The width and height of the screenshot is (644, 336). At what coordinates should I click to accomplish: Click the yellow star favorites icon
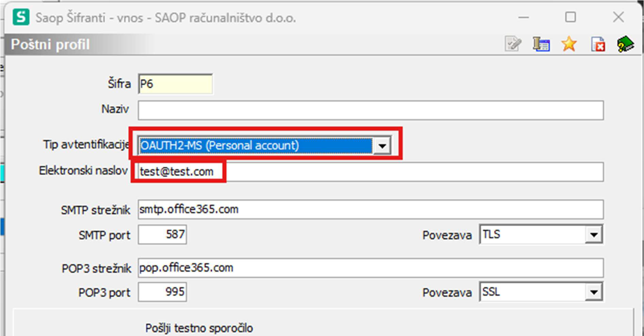pyautogui.click(x=569, y=44)
